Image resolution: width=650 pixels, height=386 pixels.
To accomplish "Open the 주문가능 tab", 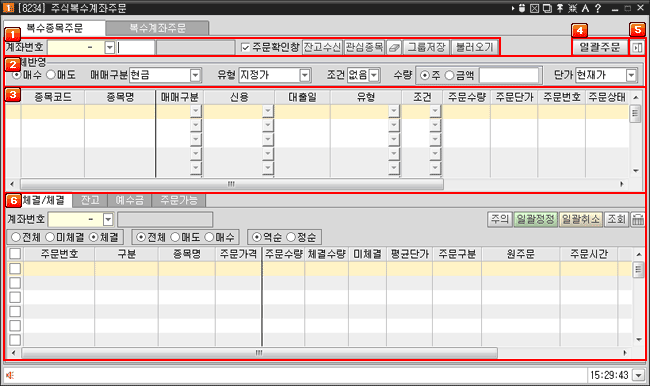I will click(179, 201).
